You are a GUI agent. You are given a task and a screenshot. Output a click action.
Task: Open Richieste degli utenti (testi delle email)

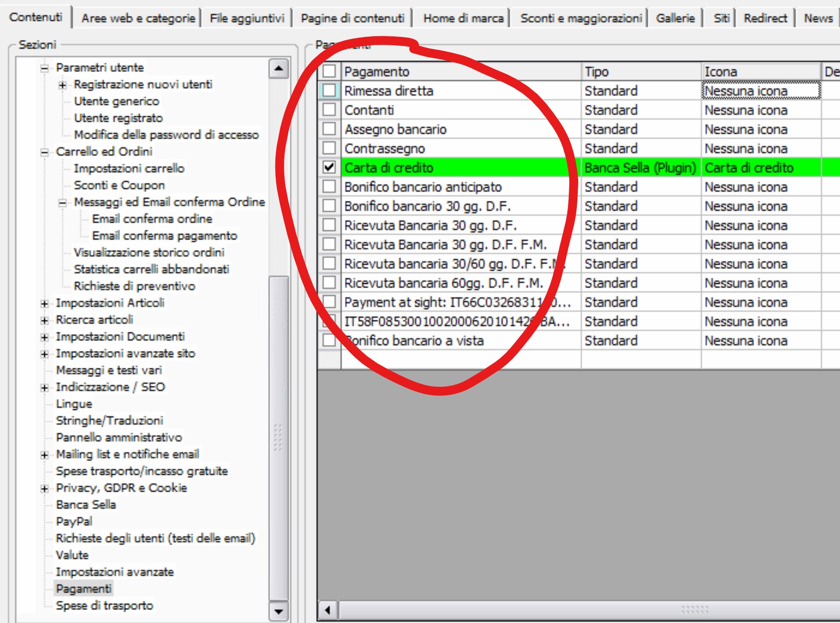156,539
